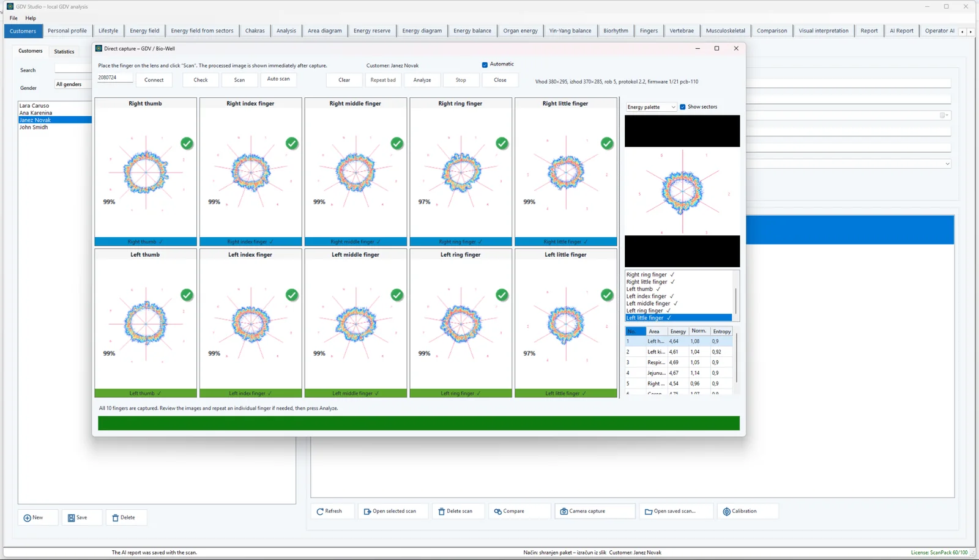Toggle the Automatic checkbox
The width and height of the screenshot is (979, 560).
click(485, 65)
